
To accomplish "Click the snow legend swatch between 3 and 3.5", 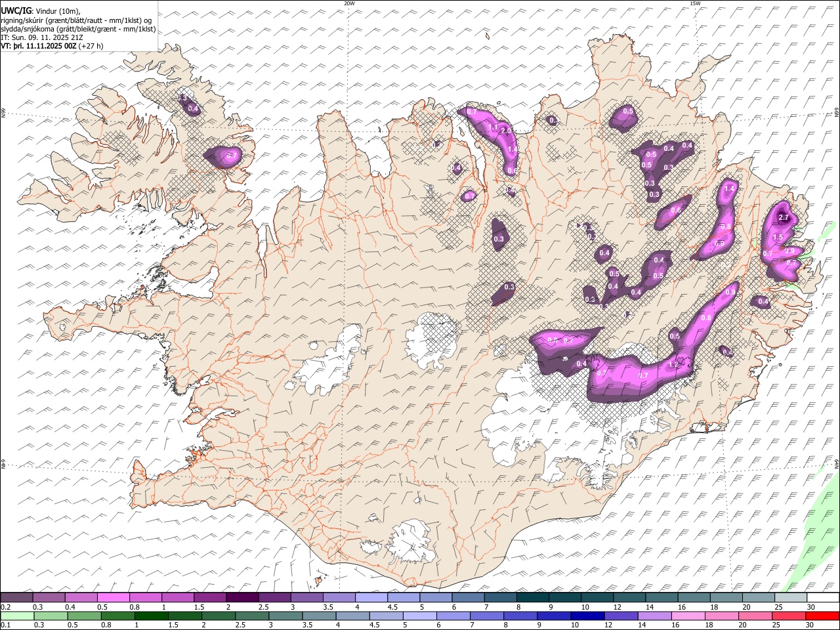I will pos(306,597).
